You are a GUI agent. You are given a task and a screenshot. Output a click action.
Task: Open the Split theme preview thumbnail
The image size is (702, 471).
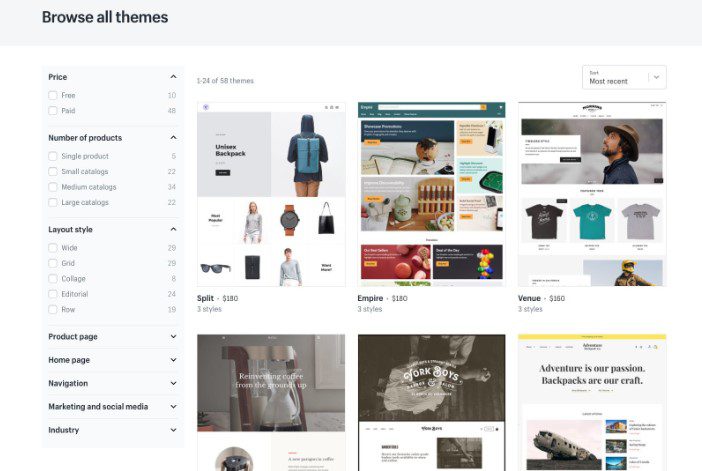click(271, 194)
